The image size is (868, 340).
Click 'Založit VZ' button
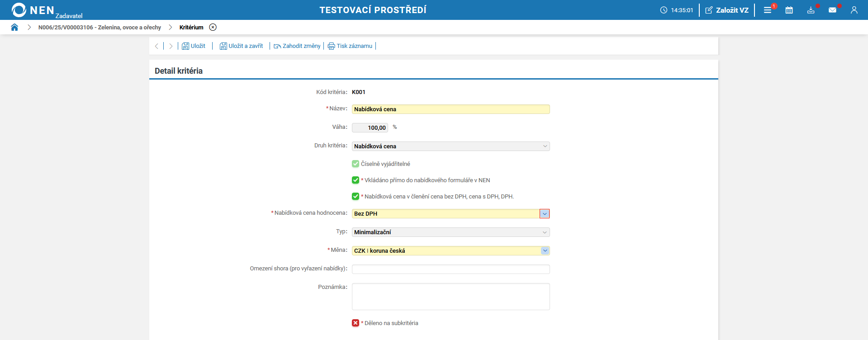(727, 10)
